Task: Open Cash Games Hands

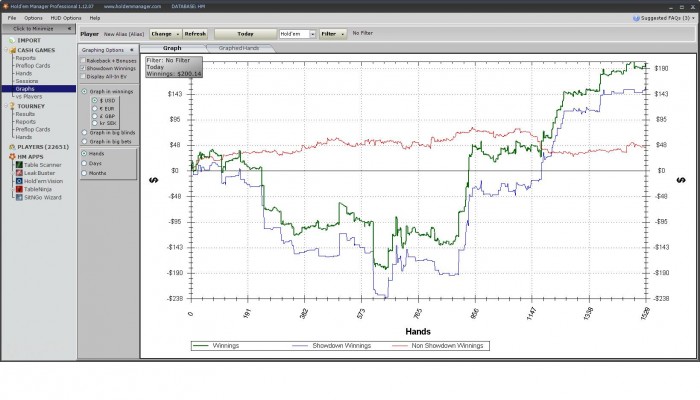Action: (24, 73)
